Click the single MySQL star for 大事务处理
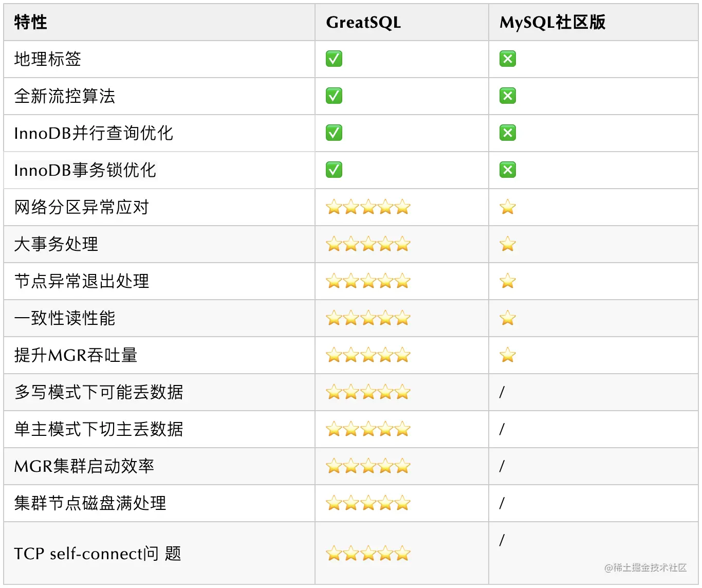 508,244
